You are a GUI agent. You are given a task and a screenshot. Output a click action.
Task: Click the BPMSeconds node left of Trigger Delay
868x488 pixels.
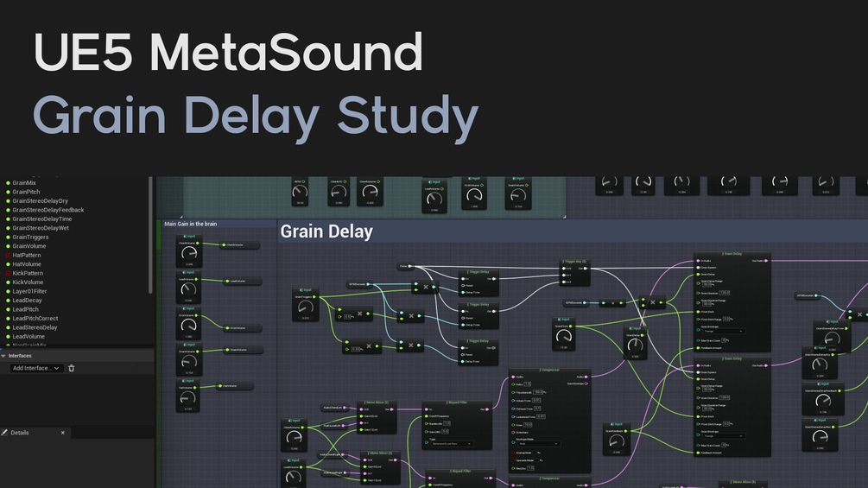coord(358,284)
